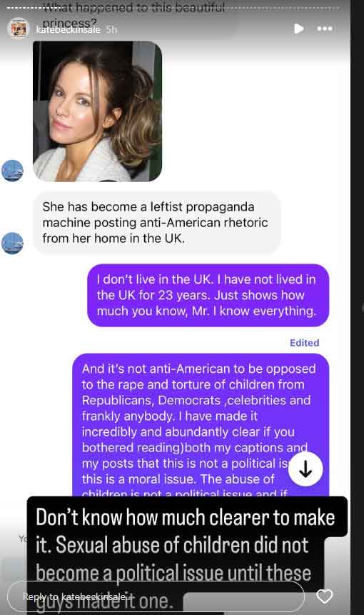
Task: Tap the Reply to katebeckinsale field
Action: pos(156,596)
